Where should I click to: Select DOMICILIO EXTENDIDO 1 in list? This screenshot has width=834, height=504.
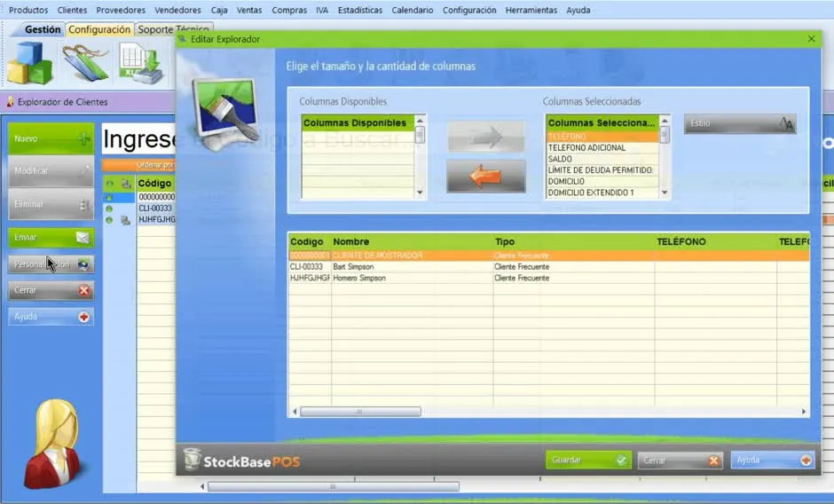[x=602, y=193]
